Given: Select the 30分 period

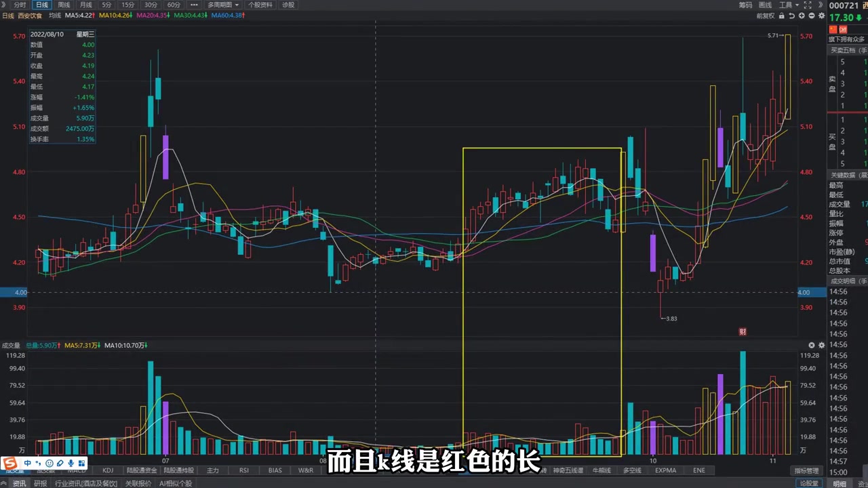Looking at the screenshot, I should pos(151,5).
